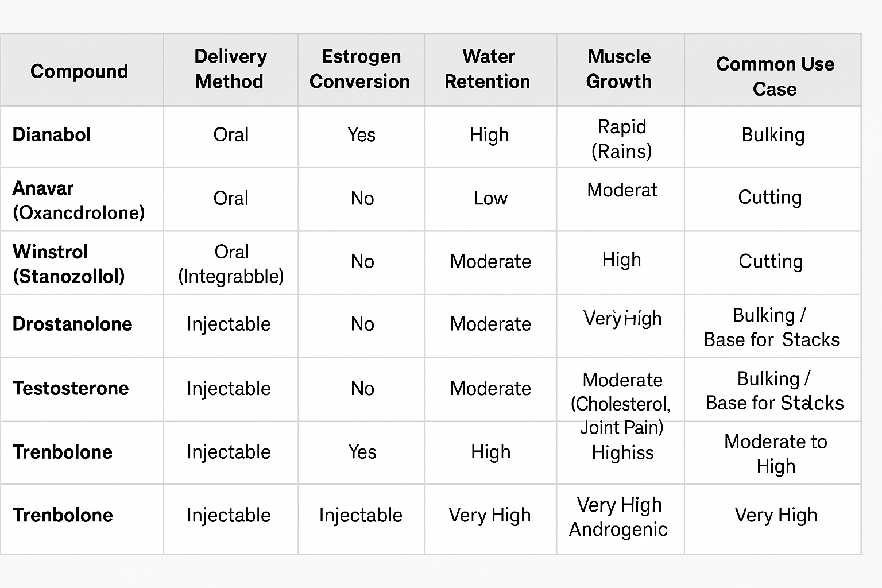
Task: Click the Muscle Growth header cell
Action: click(619, 69)
